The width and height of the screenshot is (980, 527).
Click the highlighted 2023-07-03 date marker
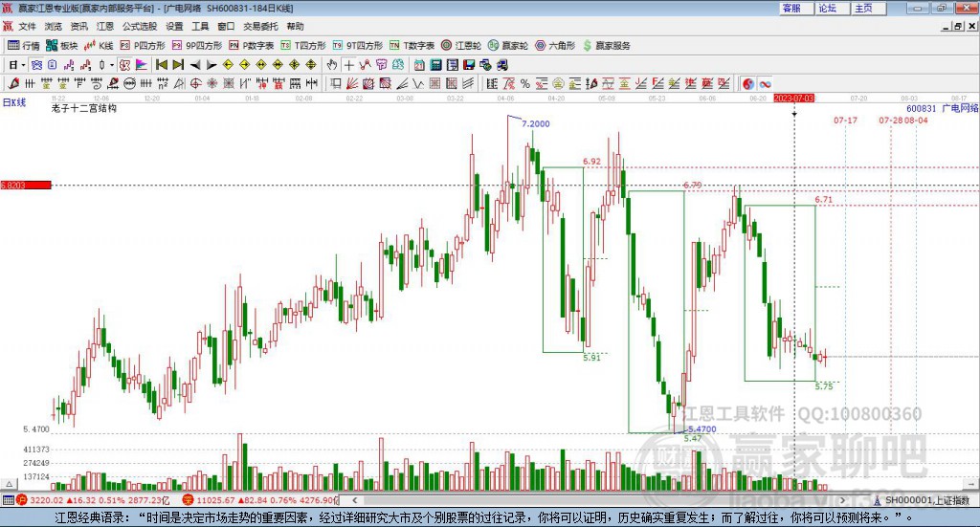(x=793, y=99)
